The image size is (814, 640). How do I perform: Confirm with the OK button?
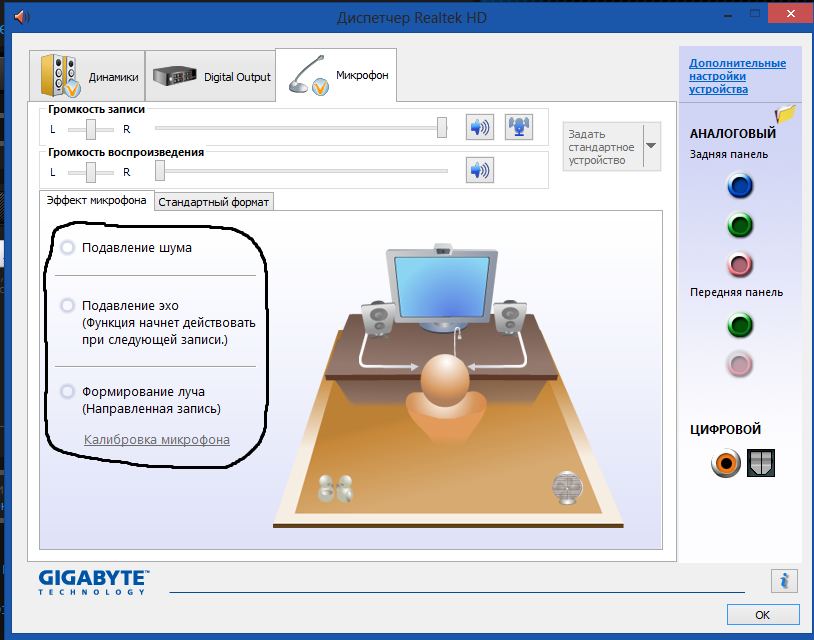[x=763, y=615]
